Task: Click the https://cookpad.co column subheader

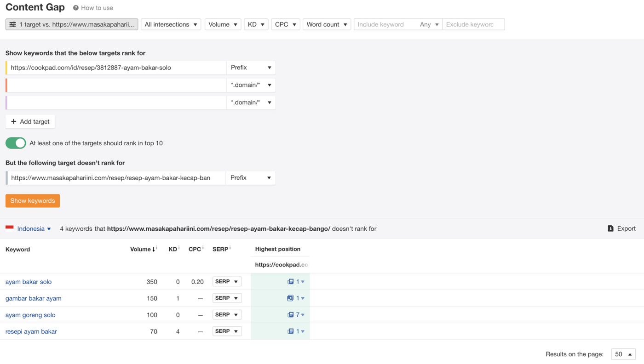Action: click(282, 265)
